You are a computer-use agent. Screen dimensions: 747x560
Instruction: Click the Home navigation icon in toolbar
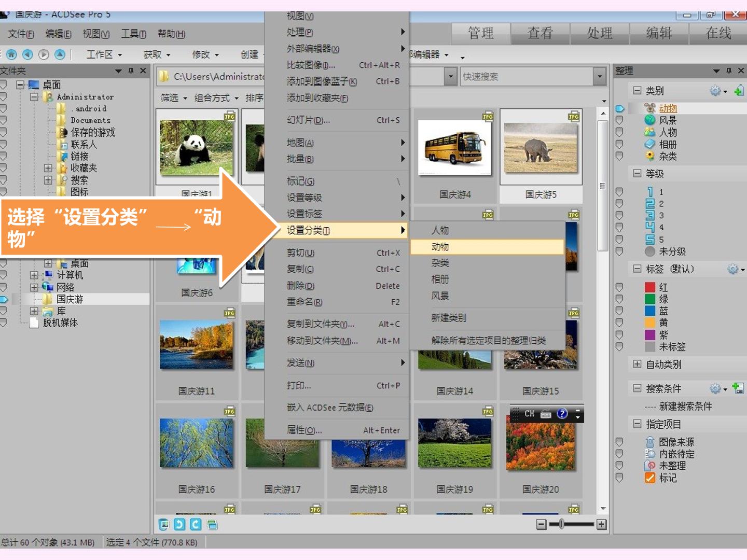point(11,54)
